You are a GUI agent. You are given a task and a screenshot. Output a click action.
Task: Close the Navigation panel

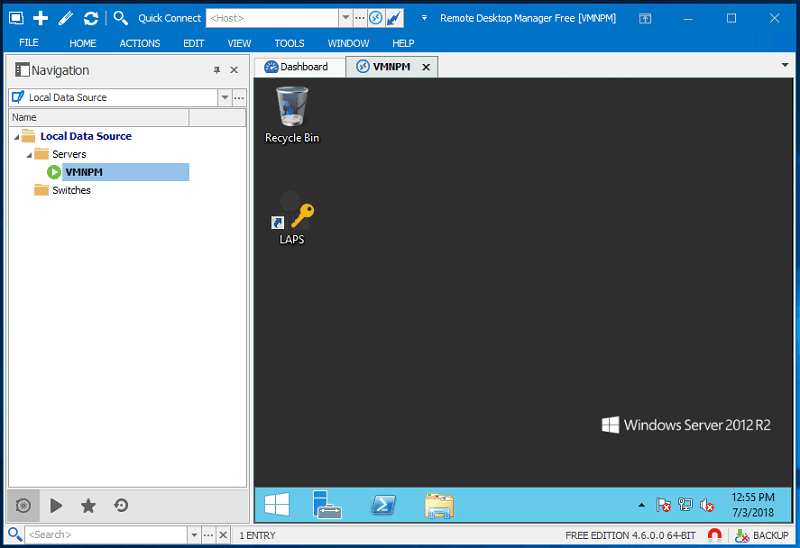click(x=234, y=70)
